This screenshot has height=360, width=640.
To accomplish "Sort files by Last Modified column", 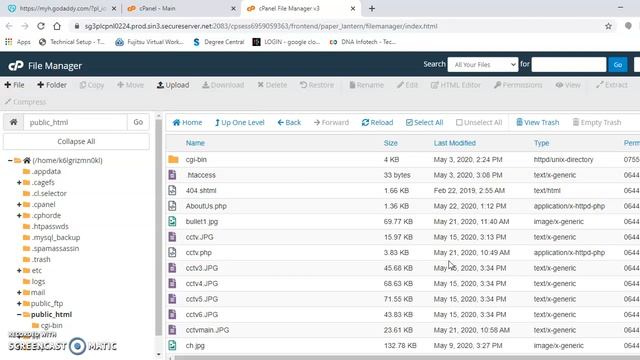I will [455, 143].
